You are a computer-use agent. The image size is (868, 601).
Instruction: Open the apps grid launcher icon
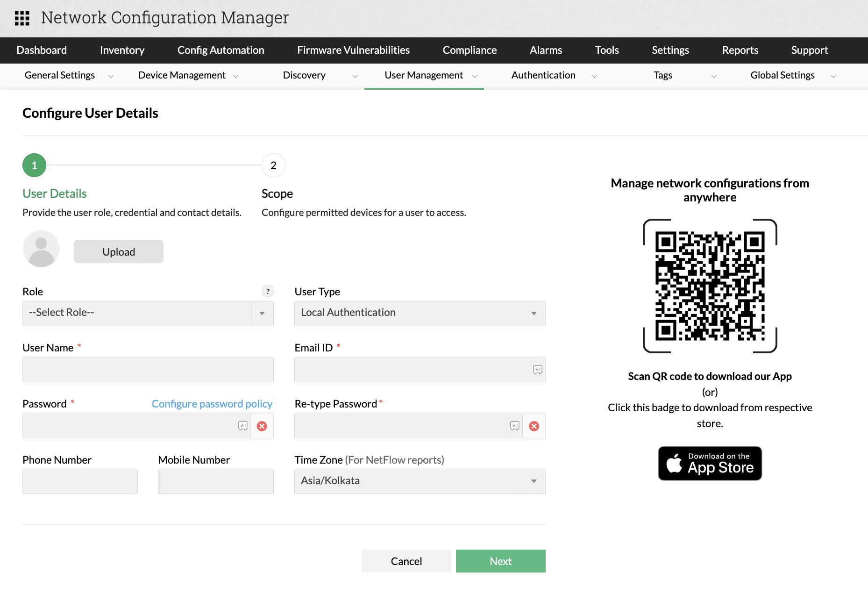pyautogui.click(x=22, y=18)
